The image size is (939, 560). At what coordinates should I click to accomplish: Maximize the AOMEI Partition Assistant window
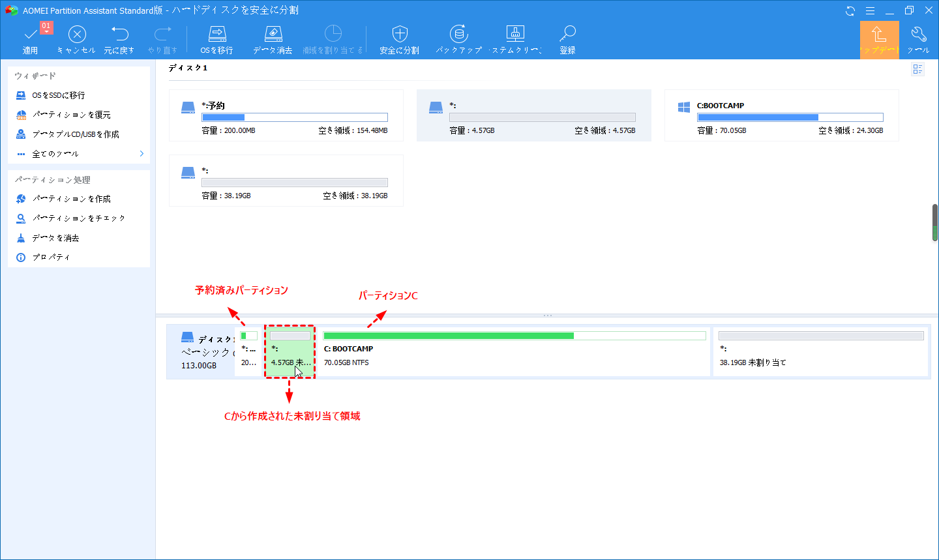[x=909, y=10]
